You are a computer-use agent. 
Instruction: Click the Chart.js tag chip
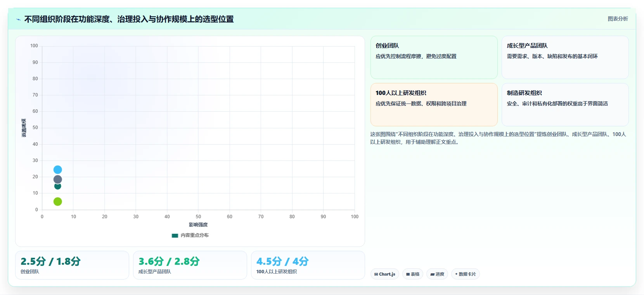[x=385, y=274]
